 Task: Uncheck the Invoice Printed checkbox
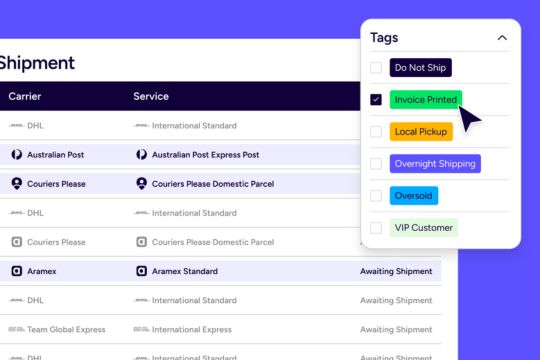376,100
